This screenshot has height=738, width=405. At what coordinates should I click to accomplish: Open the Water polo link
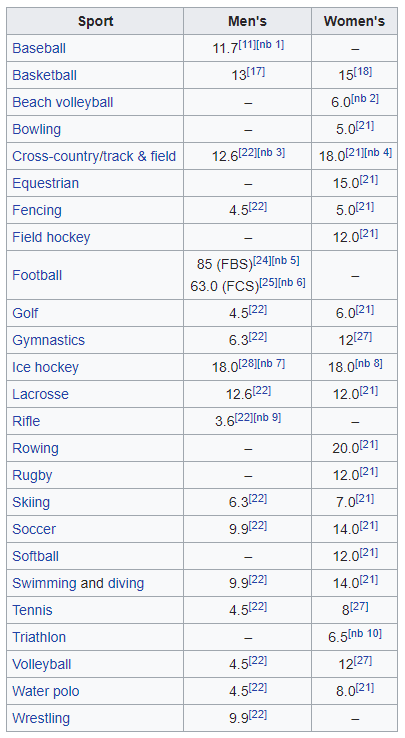pos(46,691)
